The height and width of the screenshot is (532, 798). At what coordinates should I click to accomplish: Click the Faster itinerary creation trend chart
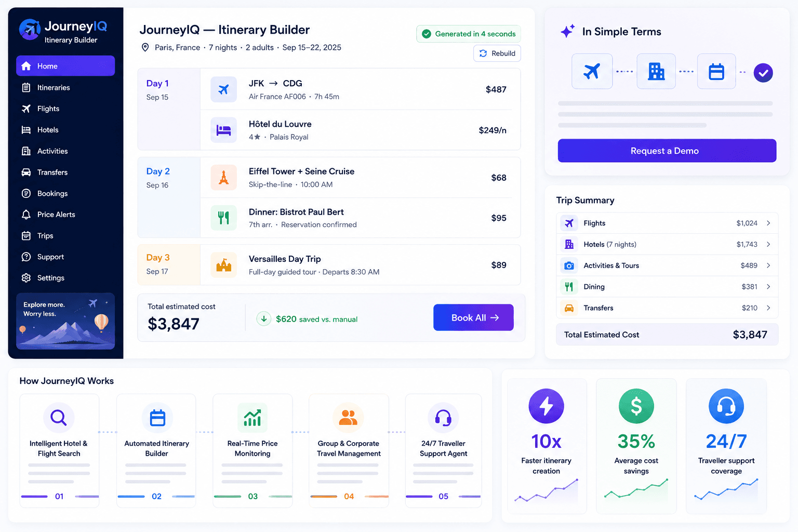547,491
